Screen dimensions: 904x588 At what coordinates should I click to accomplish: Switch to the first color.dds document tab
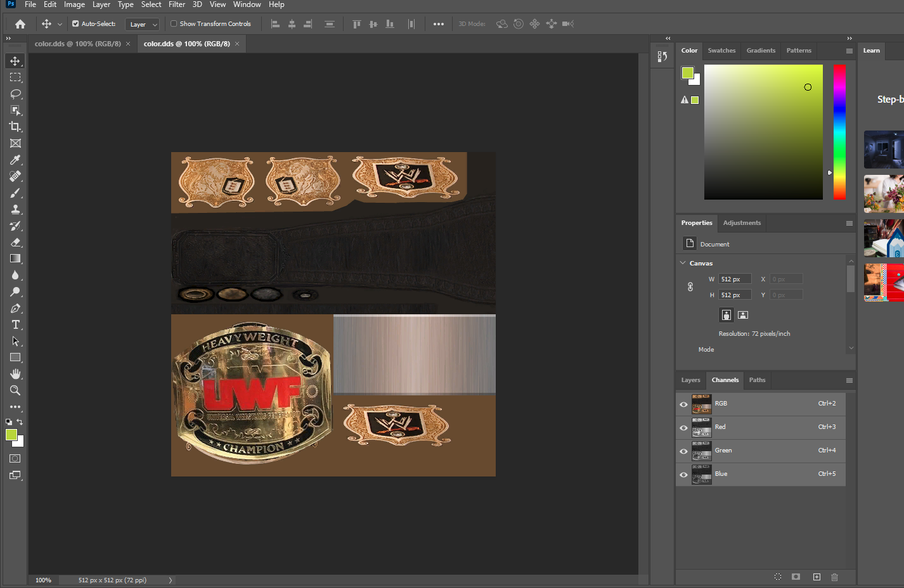click(x=78, y=44)
